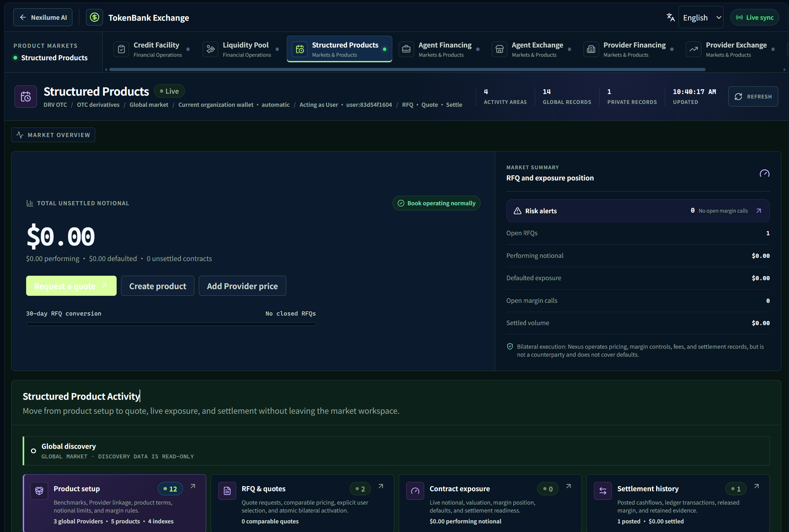789x532 pixels.
Task: Toggle the Live sync indicator
Action: [754, 17]
